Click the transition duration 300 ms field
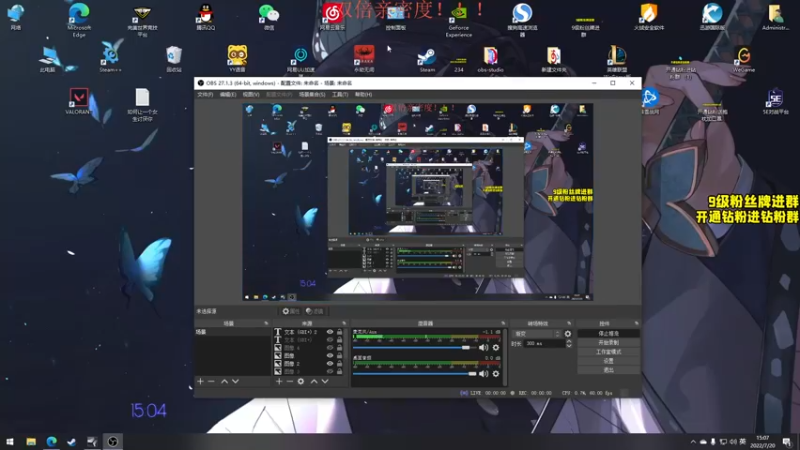The image size is (800, 450). (544, 344)
